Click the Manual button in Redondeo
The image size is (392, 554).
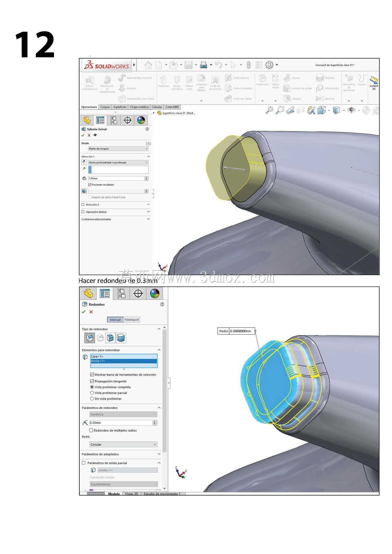click(115, 320)
